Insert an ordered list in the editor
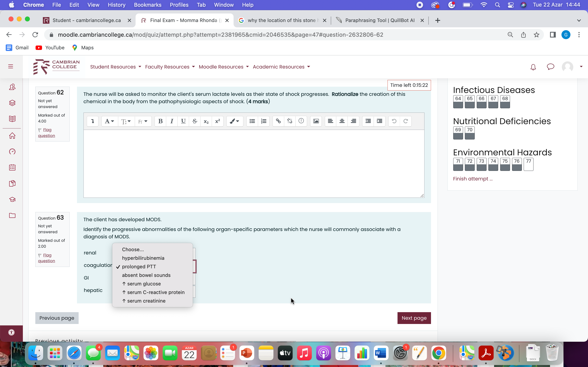588x367 pixels. point(264,121)
